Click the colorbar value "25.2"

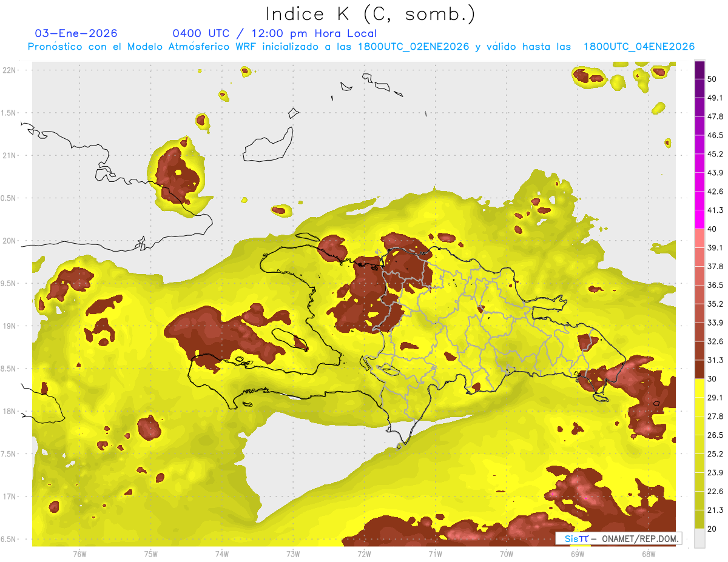coord(715,453)
